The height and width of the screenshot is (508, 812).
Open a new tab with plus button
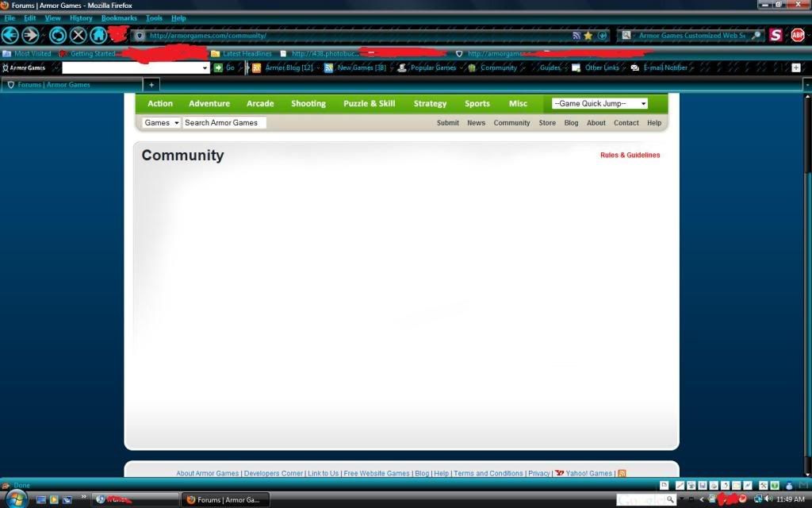point(151,84)
